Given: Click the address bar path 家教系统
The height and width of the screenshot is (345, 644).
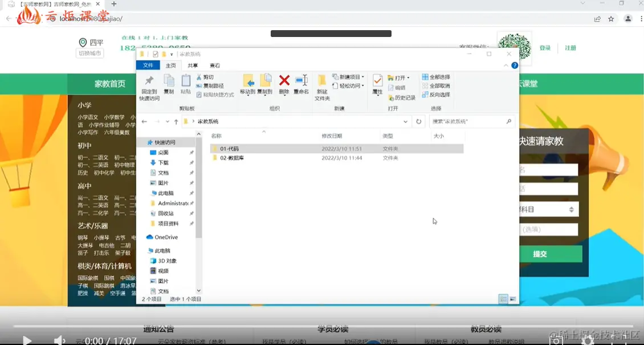Looking at the screenshot, I should pos(208,121).
